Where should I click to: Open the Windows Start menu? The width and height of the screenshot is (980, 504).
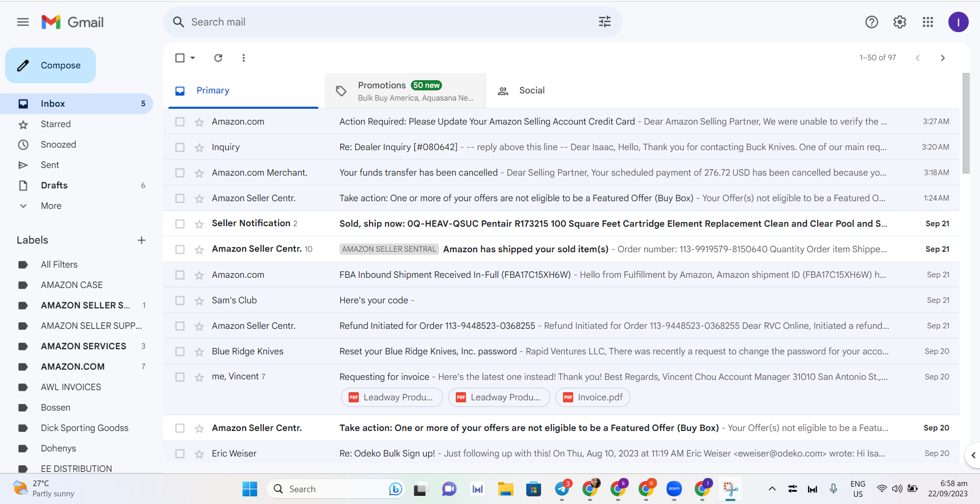(250, 489)
